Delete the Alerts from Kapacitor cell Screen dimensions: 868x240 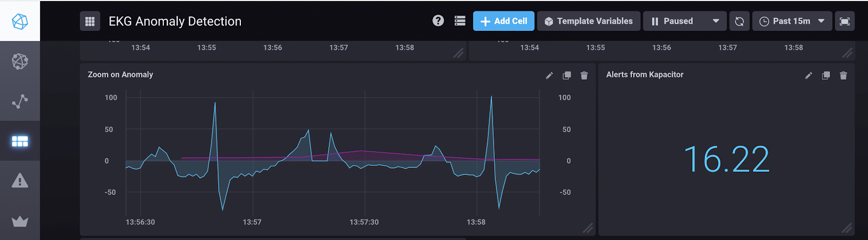tap(843, 75)
